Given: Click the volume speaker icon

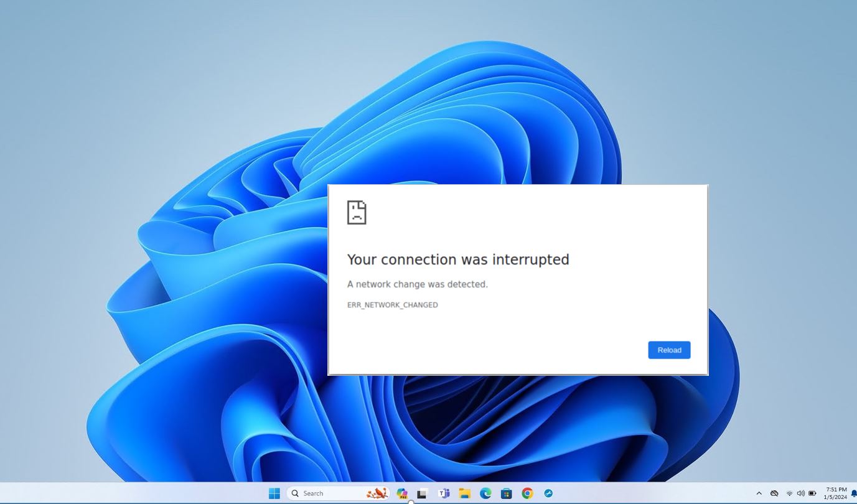Looking at the screenshot, I should (800, 493).
